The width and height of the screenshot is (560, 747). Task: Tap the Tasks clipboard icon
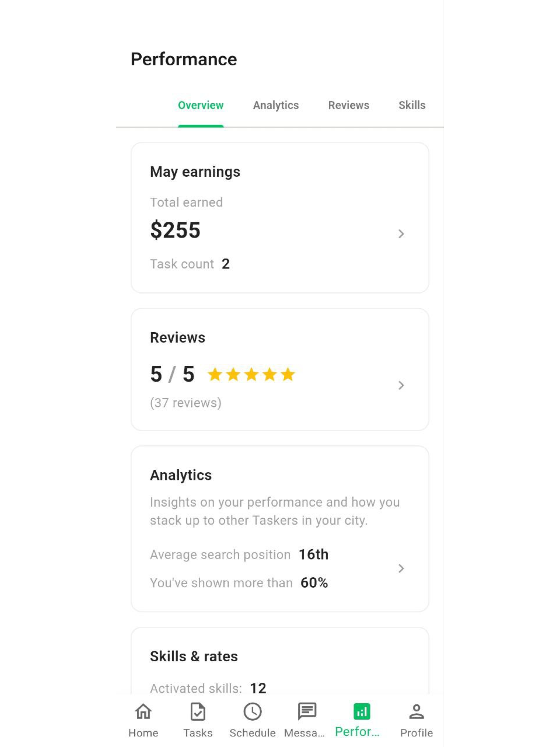tap(198, 711)
